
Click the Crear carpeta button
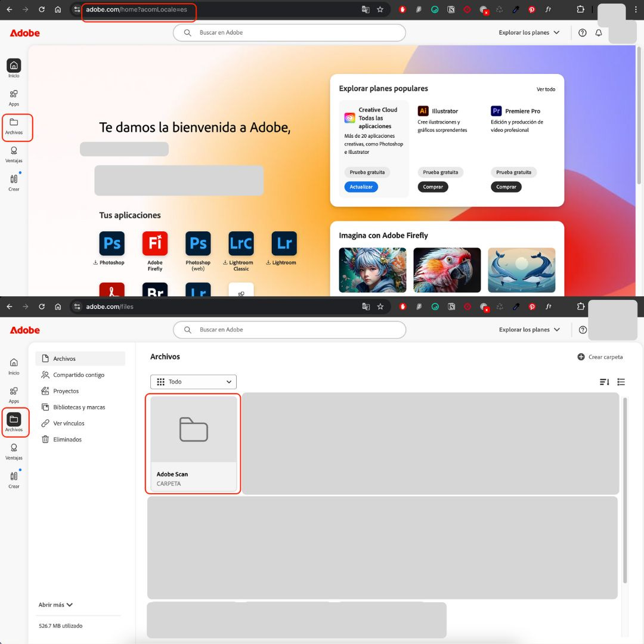point(600,357)
